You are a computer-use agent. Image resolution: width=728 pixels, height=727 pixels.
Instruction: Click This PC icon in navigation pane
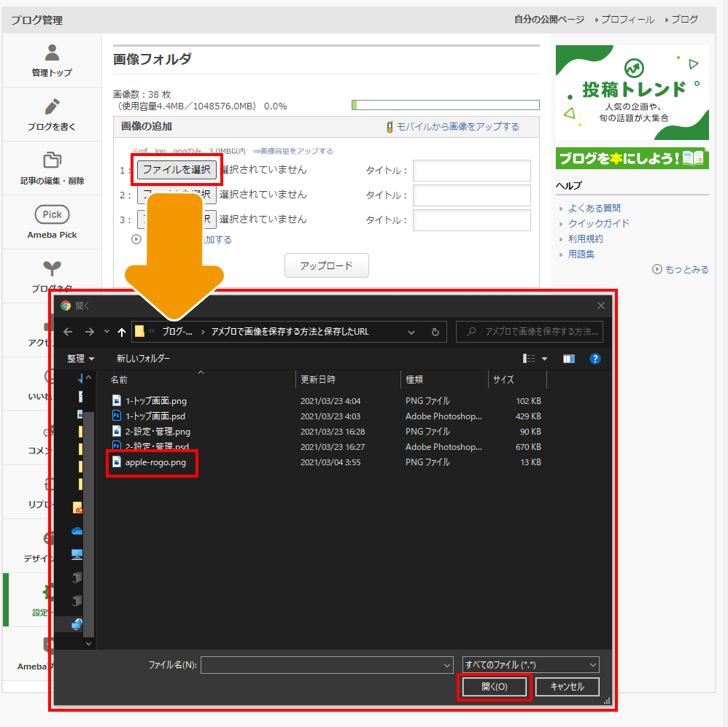tap(77, 554)
